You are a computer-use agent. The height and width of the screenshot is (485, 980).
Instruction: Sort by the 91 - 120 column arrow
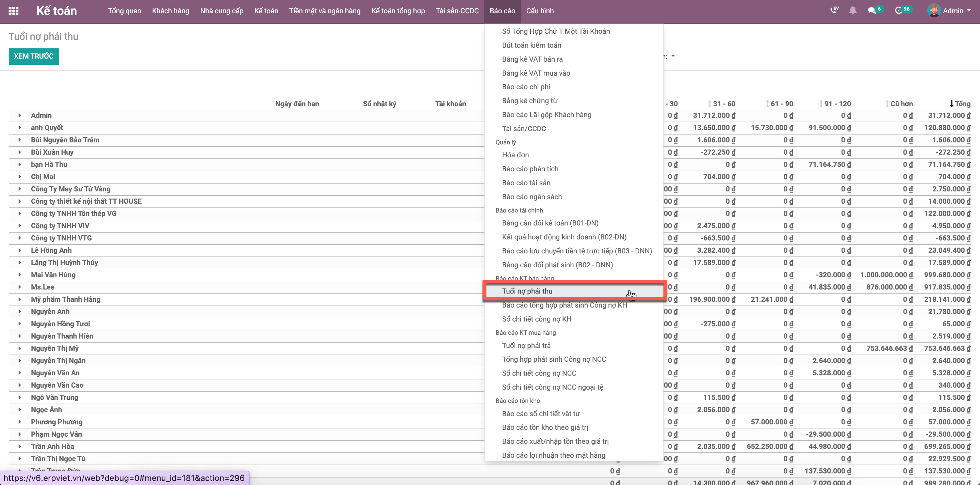tap(821, 104)
